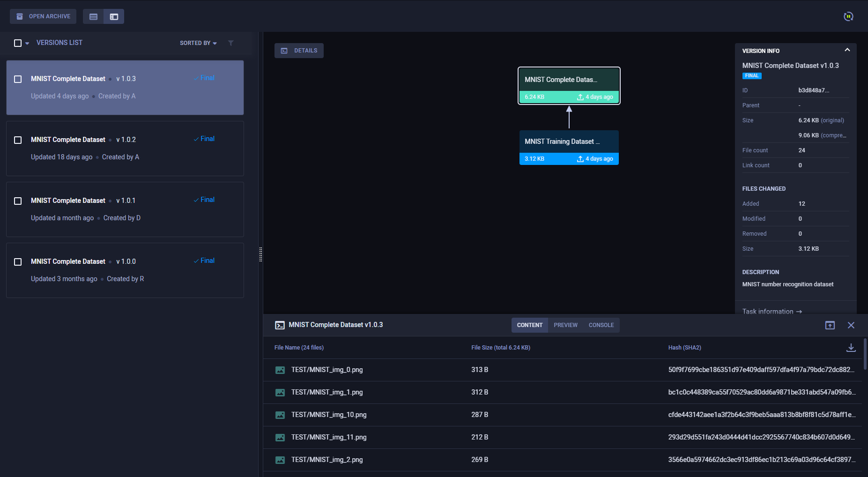
Task: Switch to the Preview tab
Action: (565, 325)
